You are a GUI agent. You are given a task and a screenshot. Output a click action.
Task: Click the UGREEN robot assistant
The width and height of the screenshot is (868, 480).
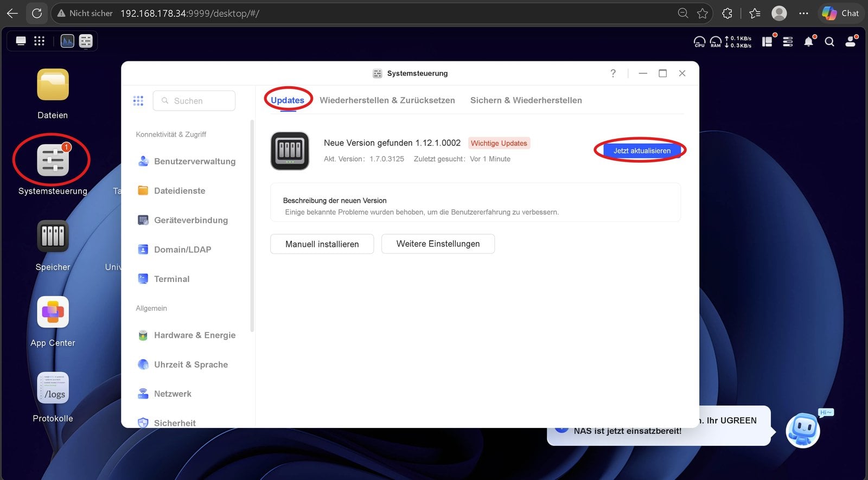pos(803,430)
